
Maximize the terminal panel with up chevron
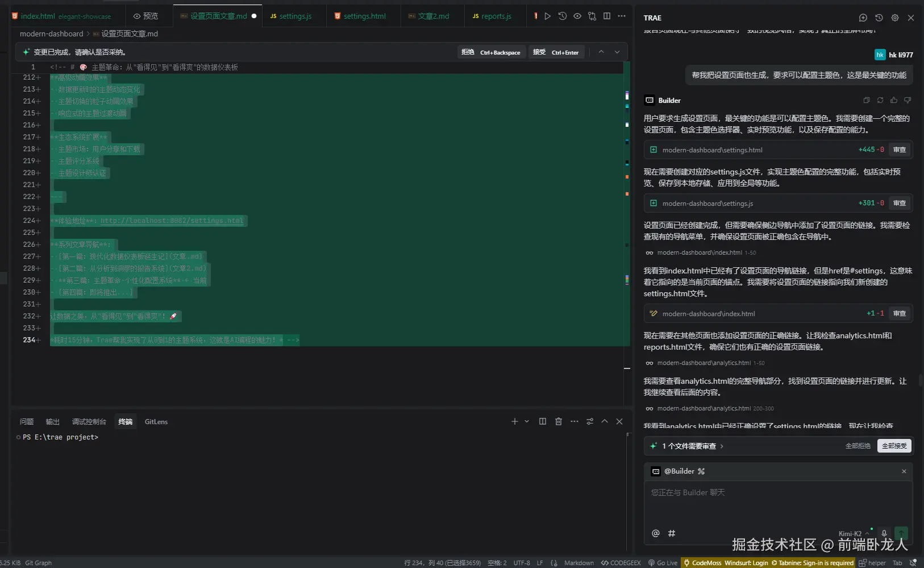(x=605, y=421)
